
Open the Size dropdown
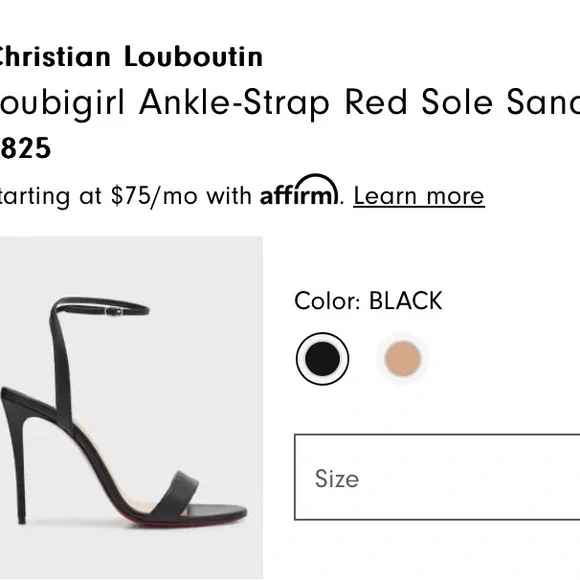pos(437,477)
